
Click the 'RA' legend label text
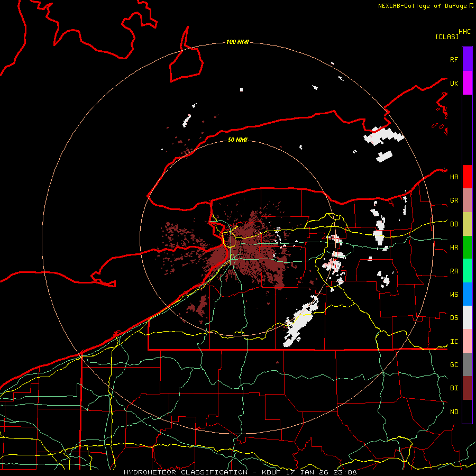pyautogui.click(x=454, y=271)
